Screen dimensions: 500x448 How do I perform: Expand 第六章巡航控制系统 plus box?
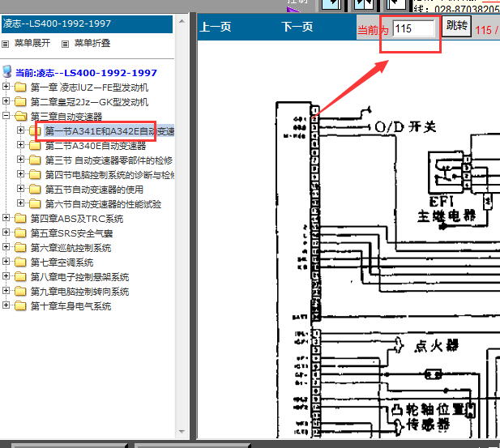click(6, 247)
